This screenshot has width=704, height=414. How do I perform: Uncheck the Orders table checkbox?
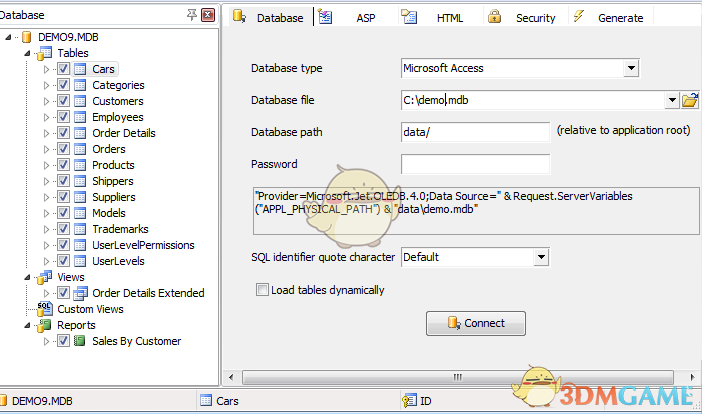tap(63, 149)
